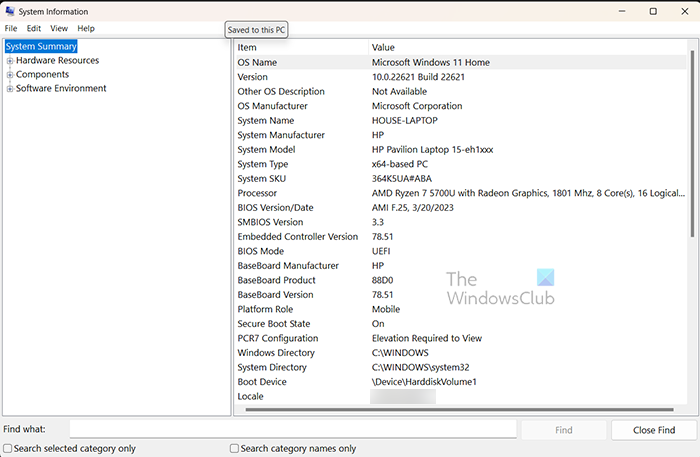Click the horizontal scrollbar of details list
The height and width of the screenshot is (457, 700).
click(x=459, y=409)
